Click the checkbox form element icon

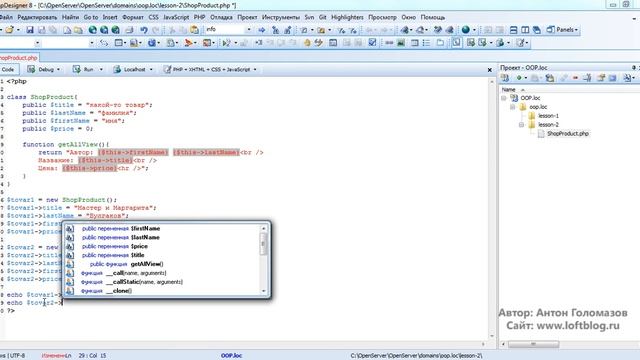coord(372,42)
